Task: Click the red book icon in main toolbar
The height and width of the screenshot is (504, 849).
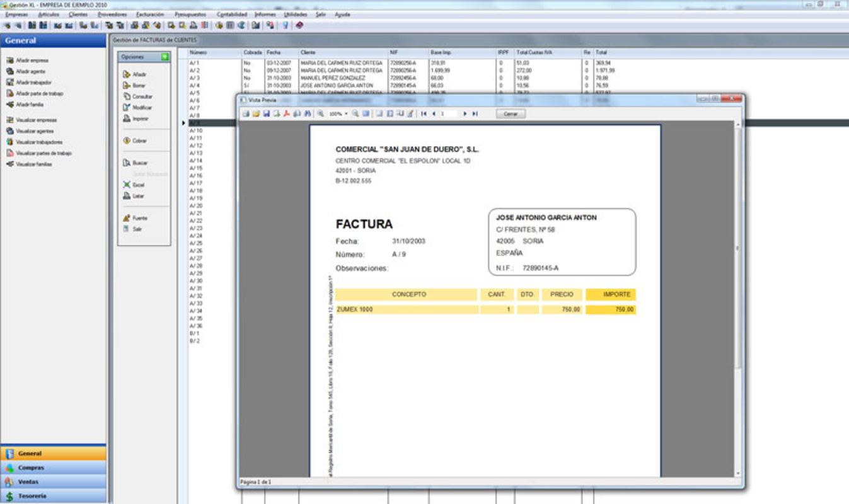Action: coord(299,25)
